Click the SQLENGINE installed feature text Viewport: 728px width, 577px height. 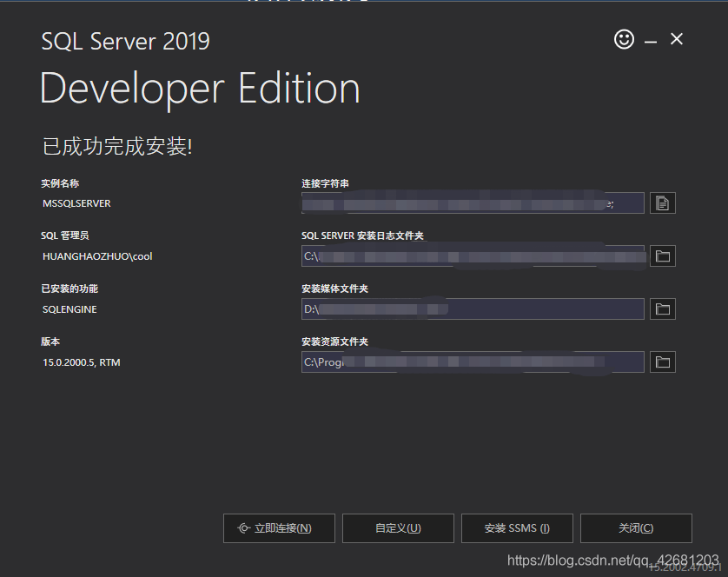(69, 309)
